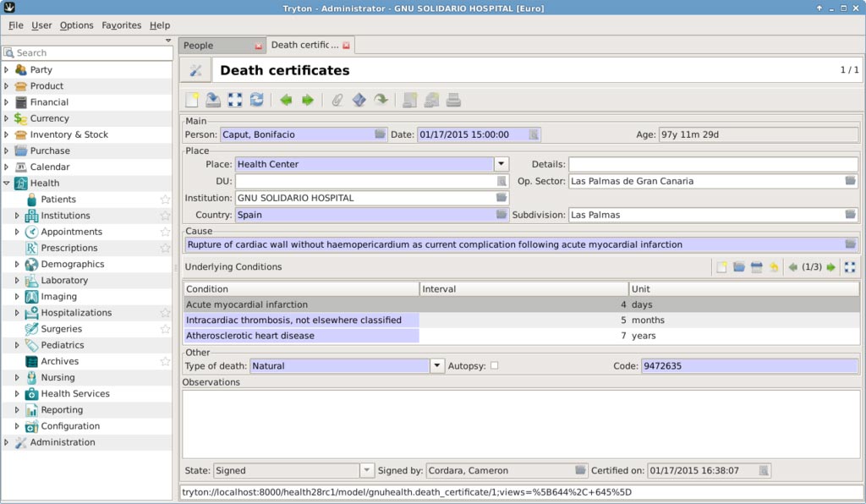Toggle favorite star next to Appointments

166,232
